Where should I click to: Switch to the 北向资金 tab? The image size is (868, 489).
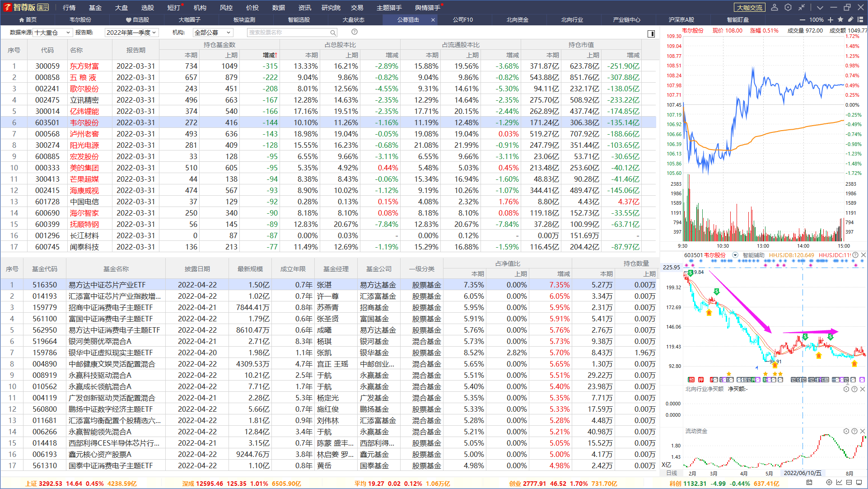[518, 20]
